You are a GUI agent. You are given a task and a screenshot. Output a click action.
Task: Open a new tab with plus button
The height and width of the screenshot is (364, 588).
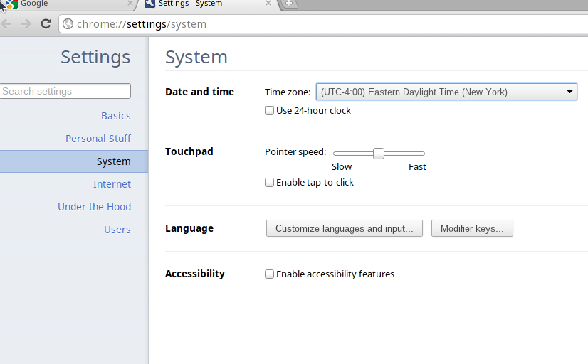(x=289, y=4)
